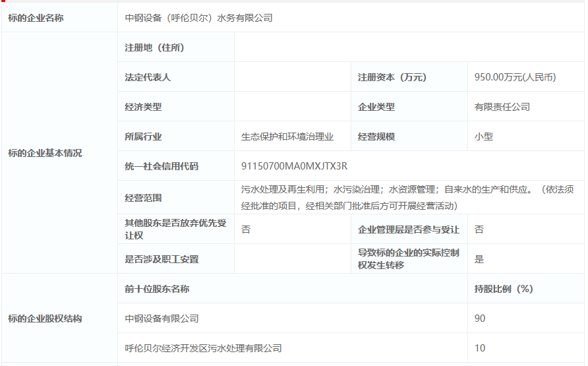Screen dimensions: 588x366
Task: Select 否 next to 其他股东是否放弃优先受让权
Action: pyautogui.click(x=246, y=229)
